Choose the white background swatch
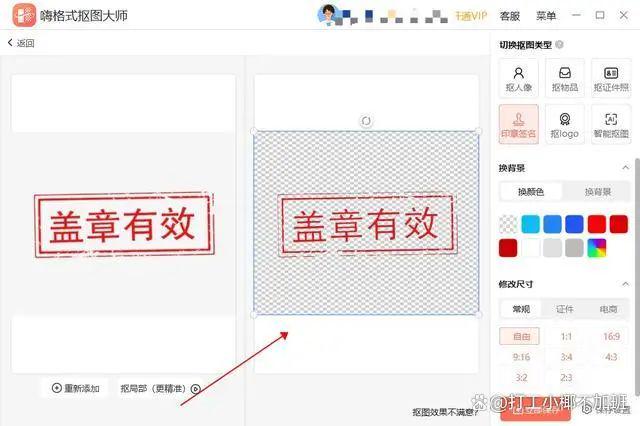640x426 pixels. click(530, 248)
